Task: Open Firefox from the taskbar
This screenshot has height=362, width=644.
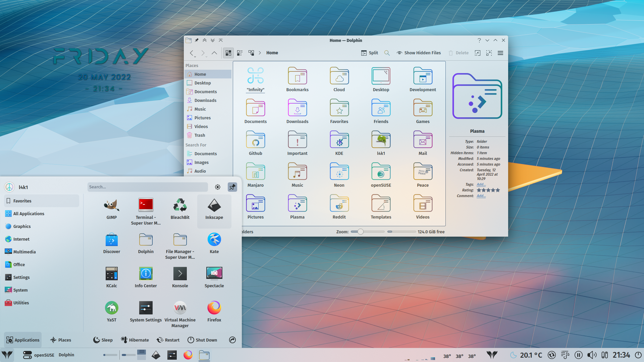Action: (x=188, y=355)
